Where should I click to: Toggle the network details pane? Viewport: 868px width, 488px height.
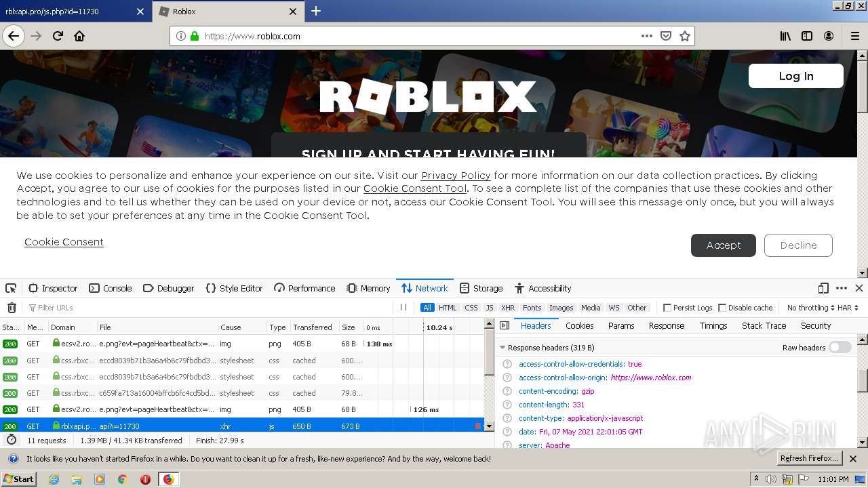[505, 326]
